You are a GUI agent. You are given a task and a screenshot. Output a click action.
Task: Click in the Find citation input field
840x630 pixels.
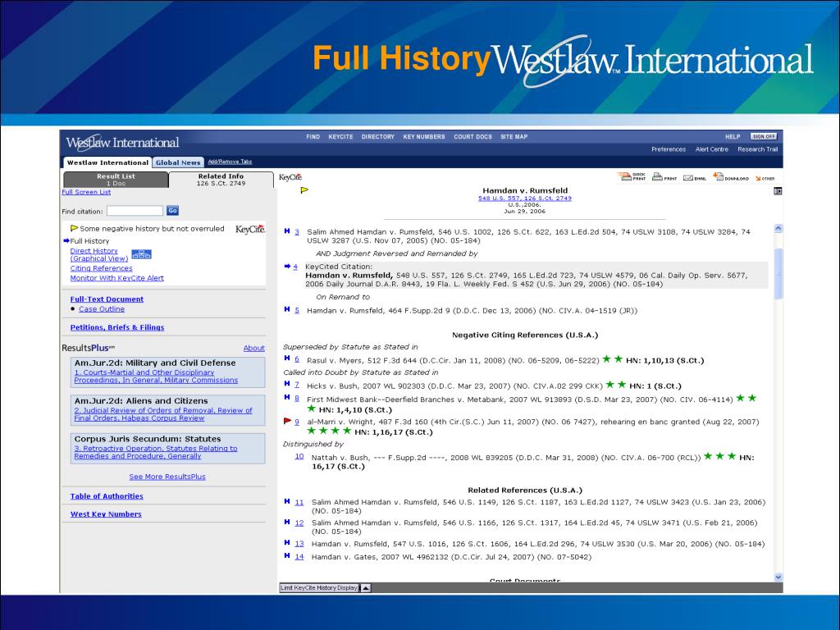[x=135, y=211]
